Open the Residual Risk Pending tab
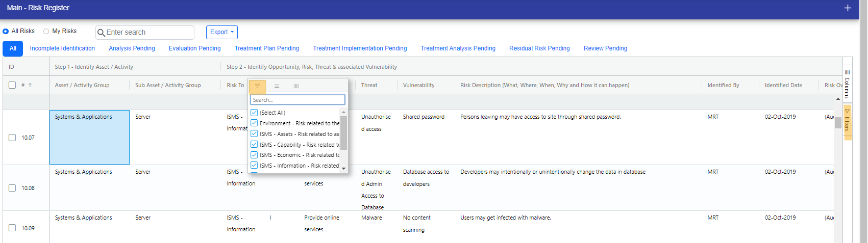Viewport: 868px width, 243px height. tap(539, 48)
